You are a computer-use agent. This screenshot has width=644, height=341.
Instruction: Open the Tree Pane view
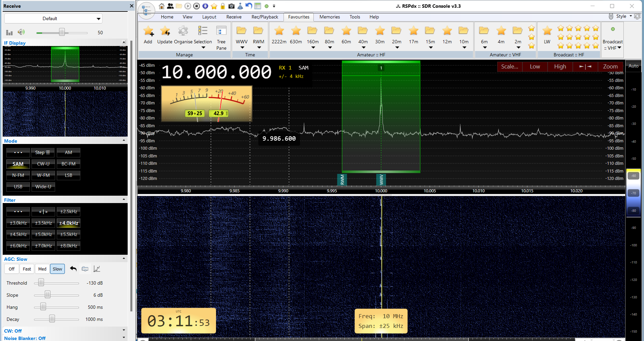pyautogui.click(x=221, y=36)
